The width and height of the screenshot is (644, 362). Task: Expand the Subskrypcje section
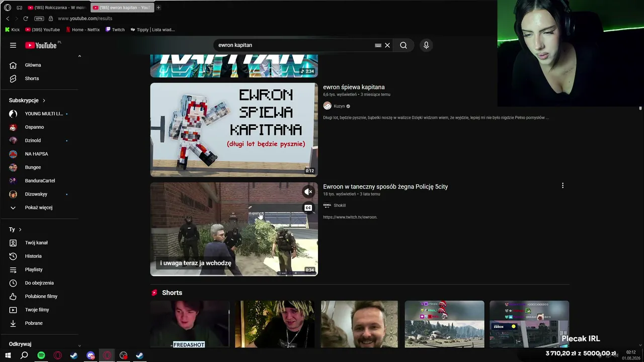point(27,101)
